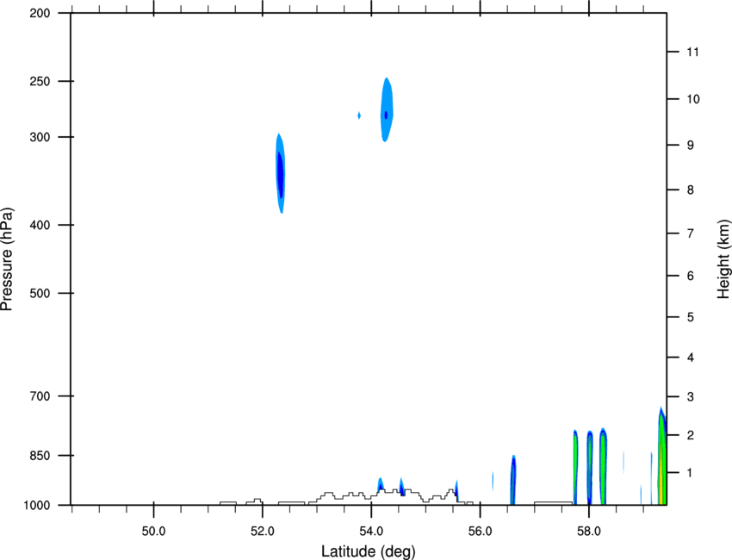The image size is (732, 560).
Task: Click the 7 km height label
Action: coord(690,233)
